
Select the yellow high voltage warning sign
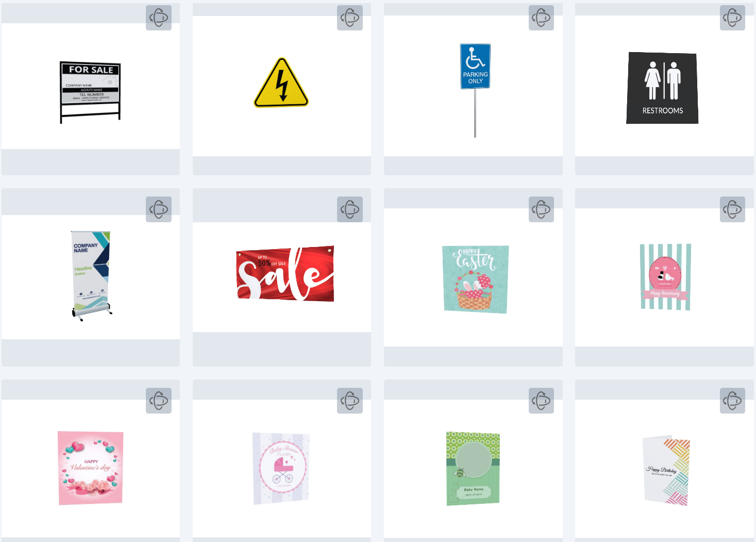[281, 83]
